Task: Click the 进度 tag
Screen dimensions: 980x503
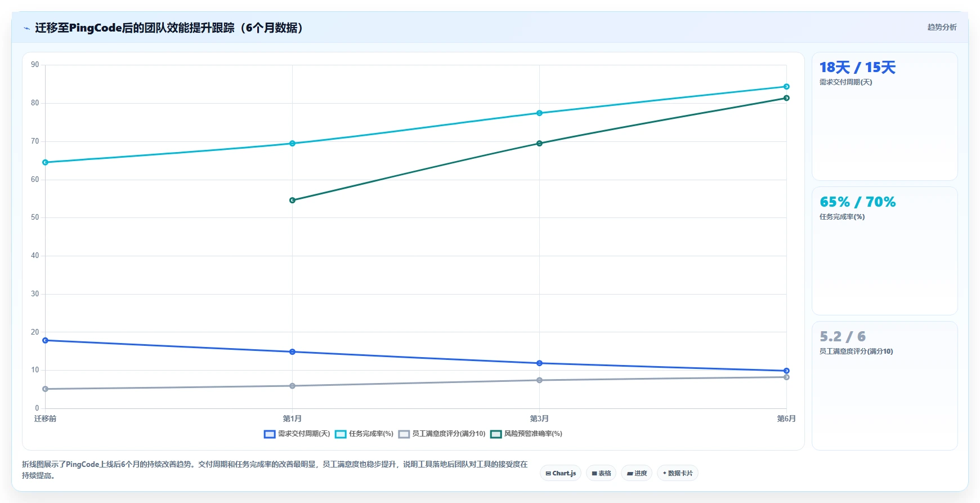Action: pos(637,473)
